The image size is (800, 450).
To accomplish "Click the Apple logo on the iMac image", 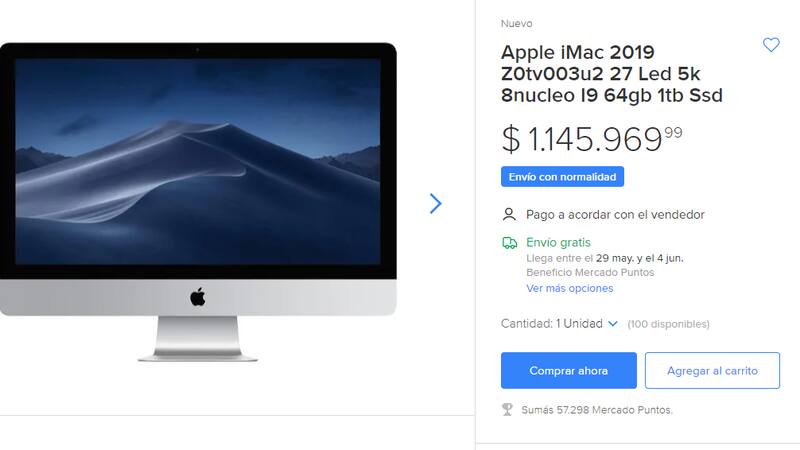I will tap(198, 297).
